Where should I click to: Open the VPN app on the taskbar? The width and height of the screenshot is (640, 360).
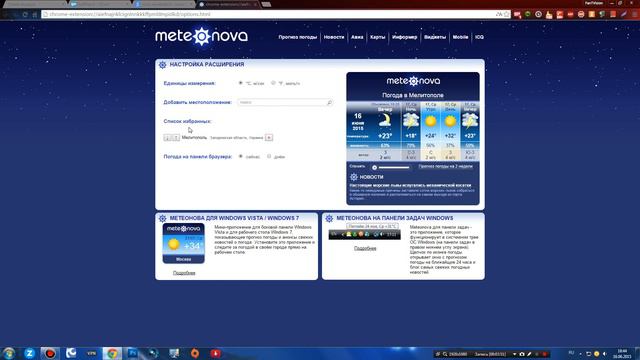[91, 353]
